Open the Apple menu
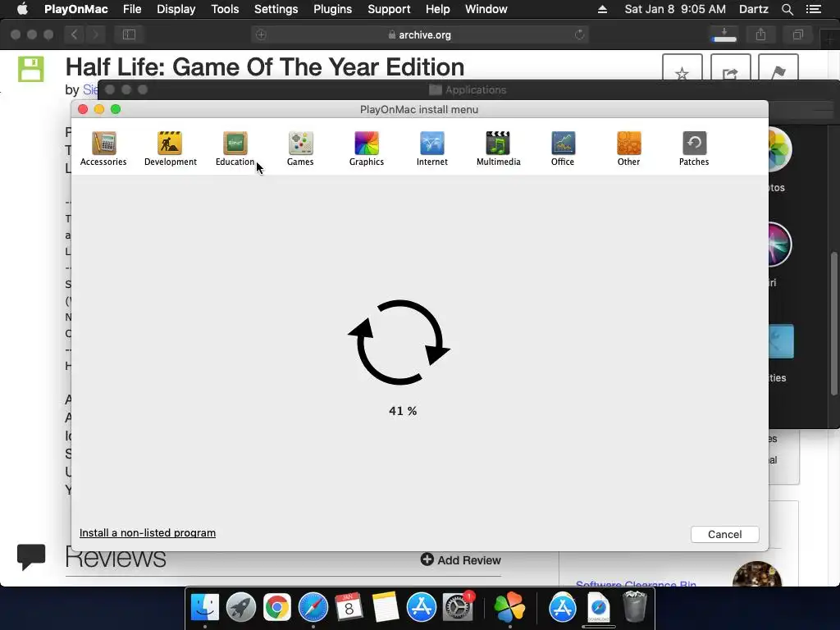The image size is (840, 630). coord(22,9)
